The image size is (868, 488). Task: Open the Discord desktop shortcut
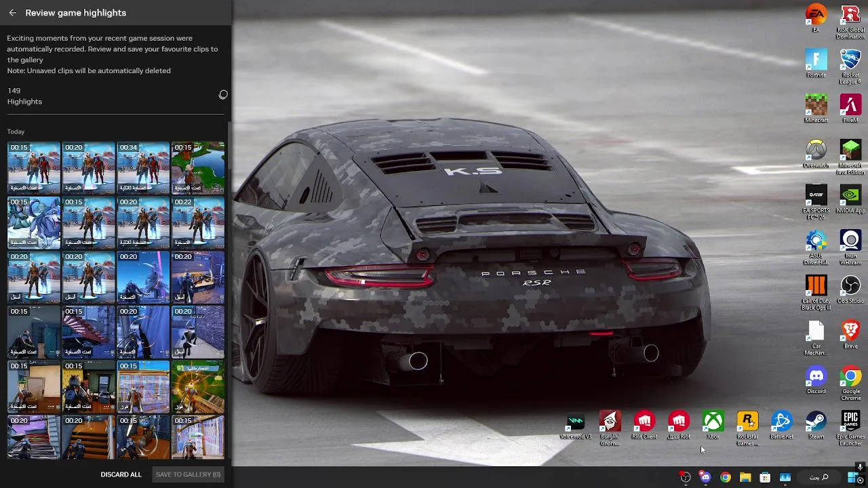[x=816, y=380]
